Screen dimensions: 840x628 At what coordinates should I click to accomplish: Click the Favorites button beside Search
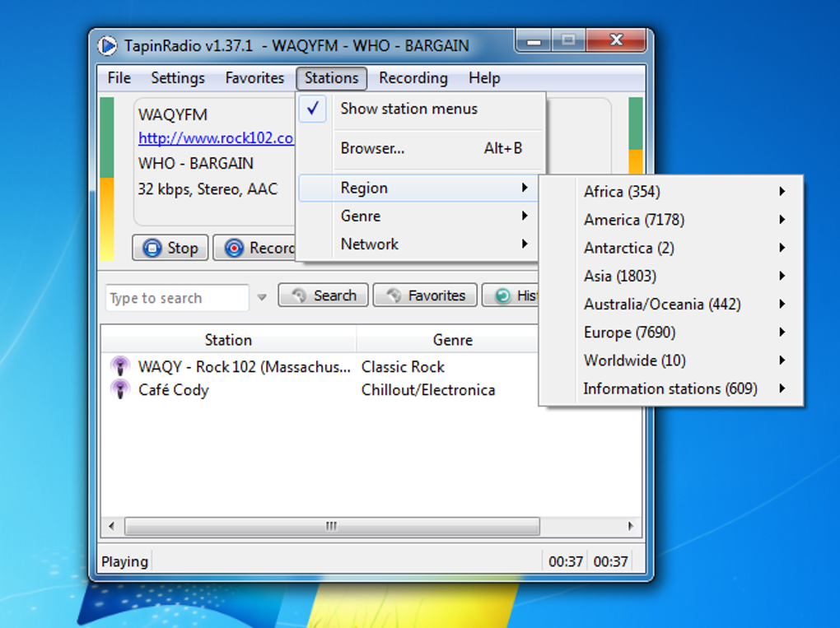pyautogui.click(x=425, y=295)
